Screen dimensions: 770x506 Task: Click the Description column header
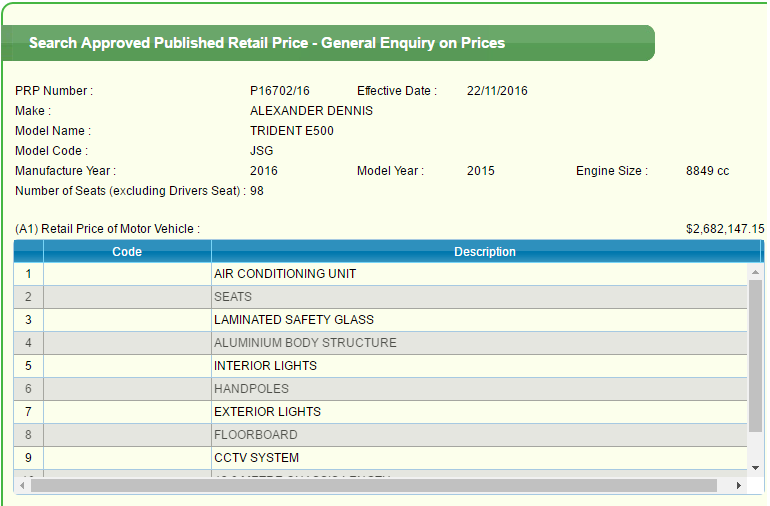click(485, 252)
